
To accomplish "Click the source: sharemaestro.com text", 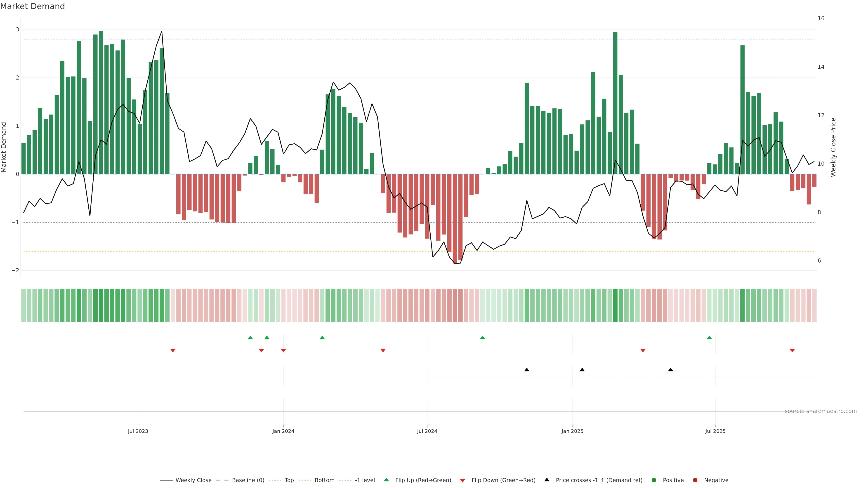I will (821, 411).
